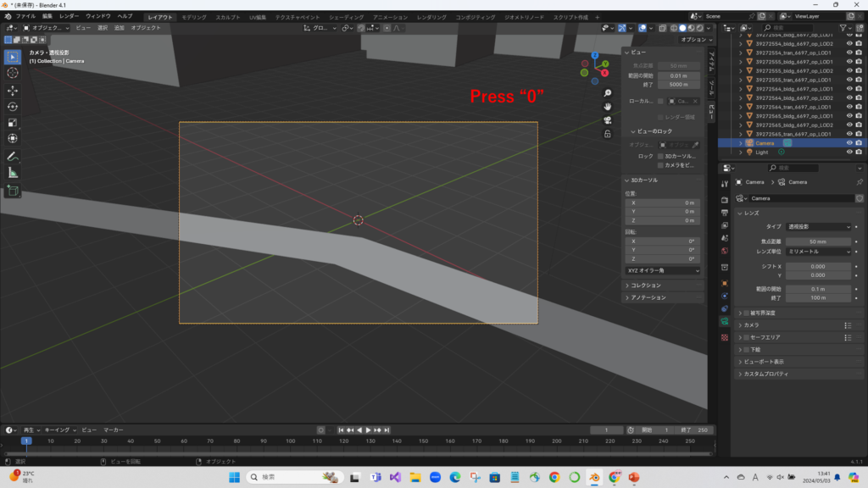Select the Rotate tool in left toolbar
Screen dimensions: 868x488
13,107
